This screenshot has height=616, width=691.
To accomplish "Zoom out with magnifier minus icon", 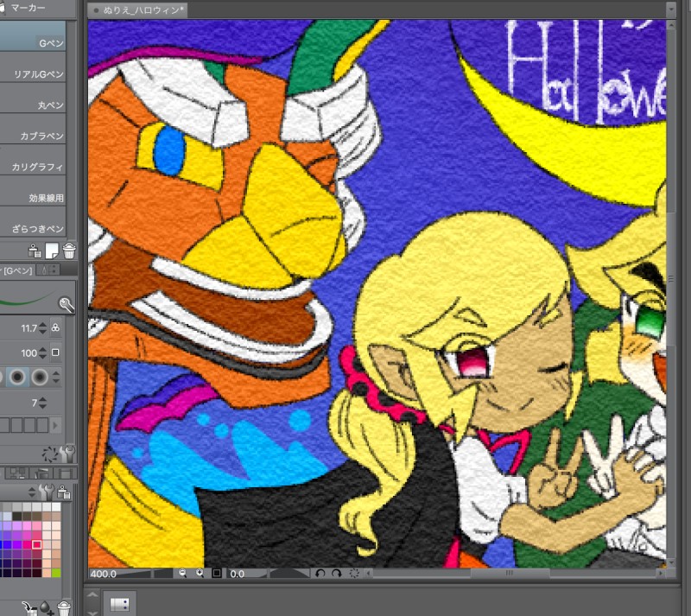I will (x=182, y=573).
